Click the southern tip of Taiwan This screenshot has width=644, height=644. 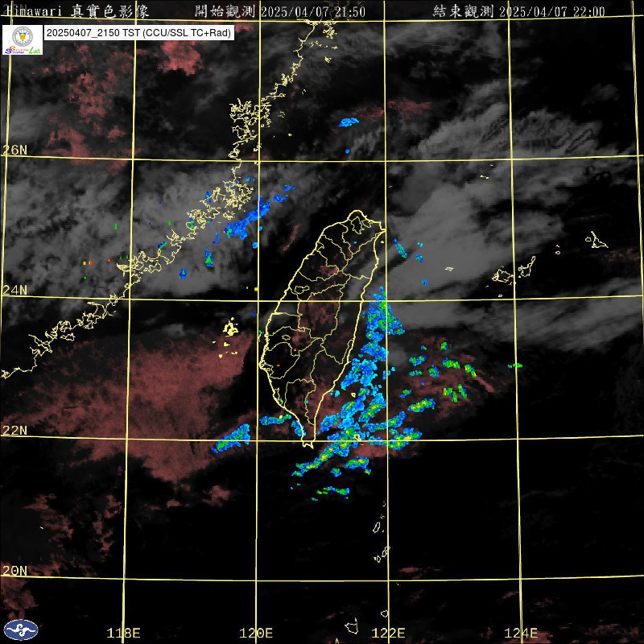click(x=307, y=442)
